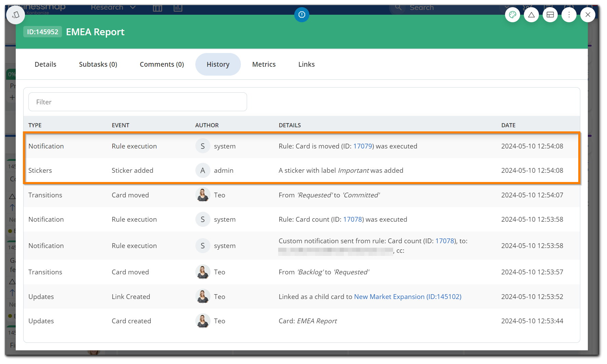607x364 pixels.
Task: Select the Metrics tab
Action: tap(263, 64)
